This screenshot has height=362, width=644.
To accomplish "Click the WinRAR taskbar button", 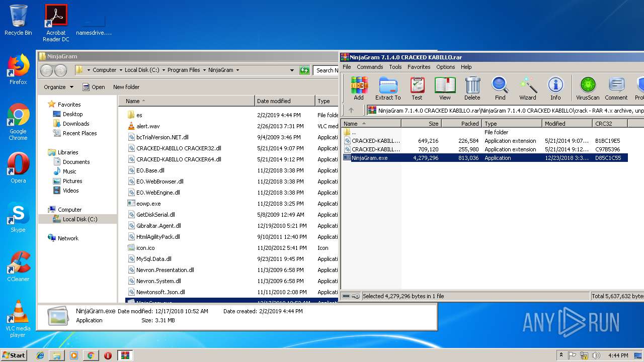I will [x=125, y=355].
